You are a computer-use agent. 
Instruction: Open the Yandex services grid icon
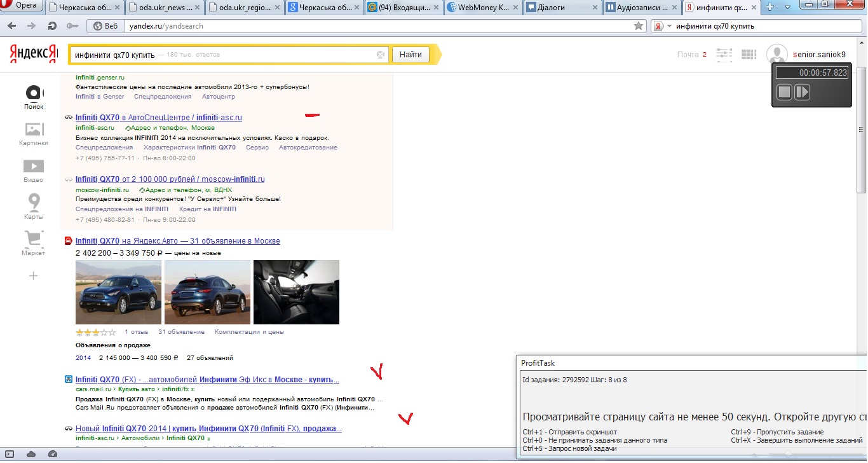click(x=749, y=55)
